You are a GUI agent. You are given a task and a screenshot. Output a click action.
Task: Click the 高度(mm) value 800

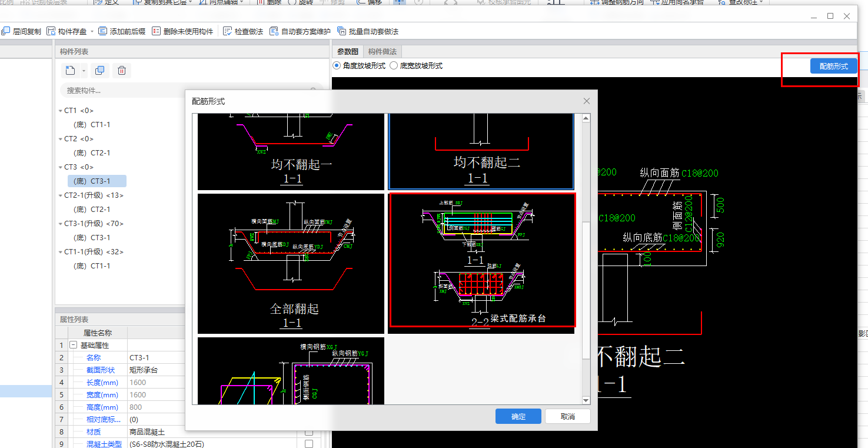[212, 407]
